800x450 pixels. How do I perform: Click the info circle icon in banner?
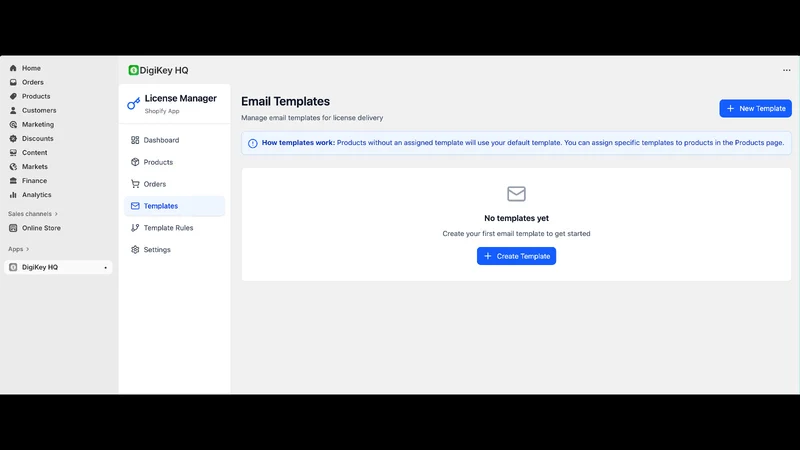point(253,143)
